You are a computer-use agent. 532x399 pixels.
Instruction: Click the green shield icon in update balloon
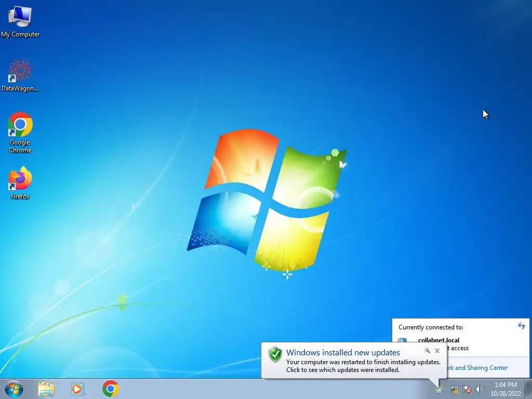tap(275, 355)
